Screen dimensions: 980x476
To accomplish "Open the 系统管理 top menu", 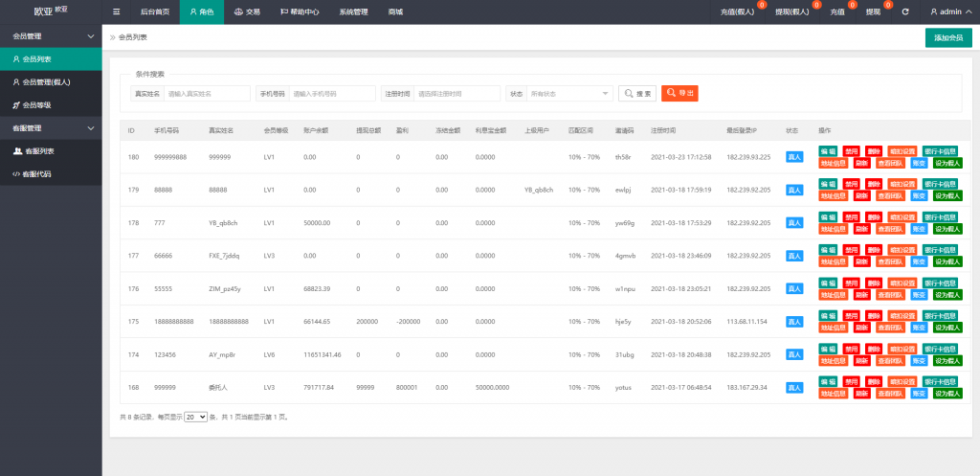I will (353, 12).
